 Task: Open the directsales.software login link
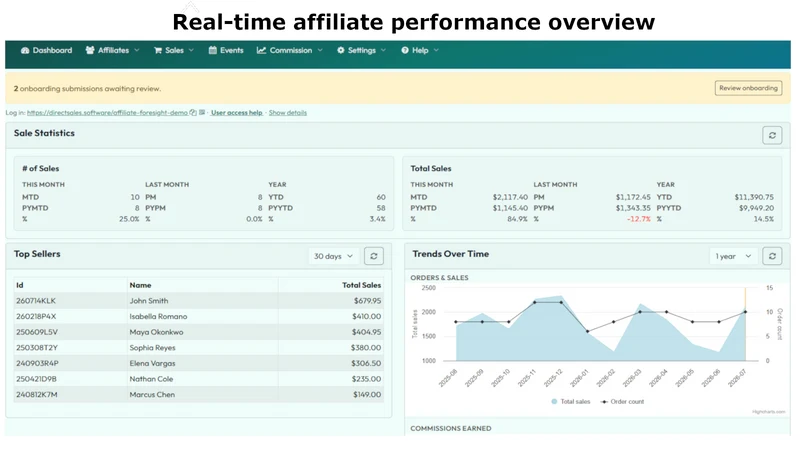coord(107,113)
